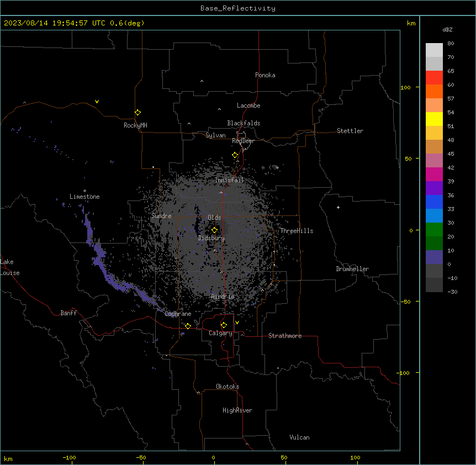The height and width of the screenshot is (465, 476).
Task: Click the Limestone label
Action: [84, 197]
